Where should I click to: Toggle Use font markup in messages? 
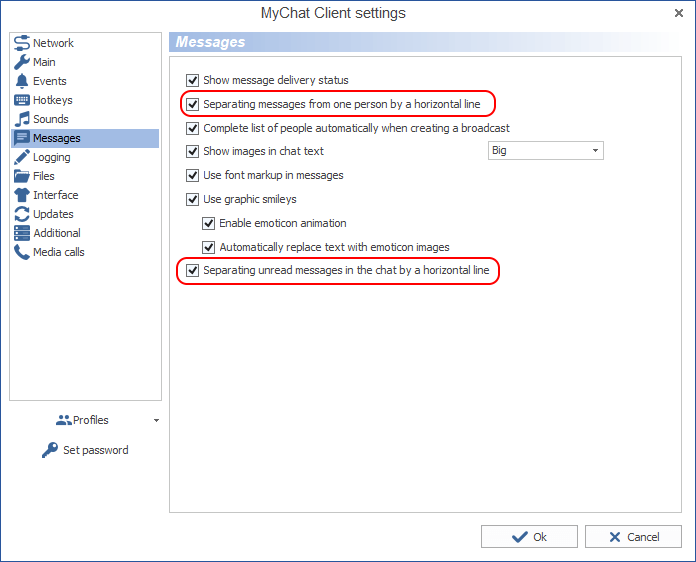[x=192, y=175]
